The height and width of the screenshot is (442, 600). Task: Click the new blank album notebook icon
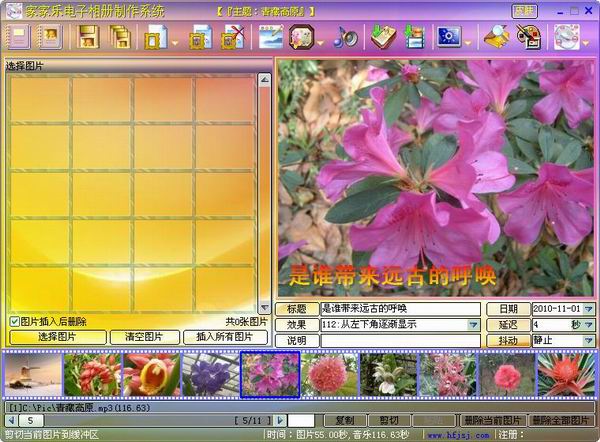point(18,37)
